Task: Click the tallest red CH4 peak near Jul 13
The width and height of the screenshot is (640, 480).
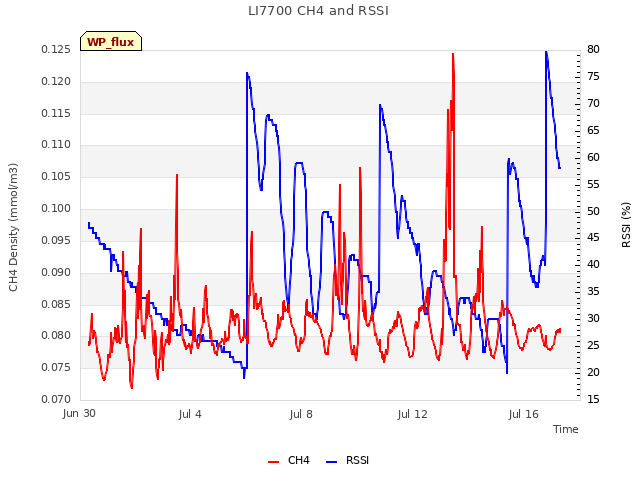Action: coord(453,54)
